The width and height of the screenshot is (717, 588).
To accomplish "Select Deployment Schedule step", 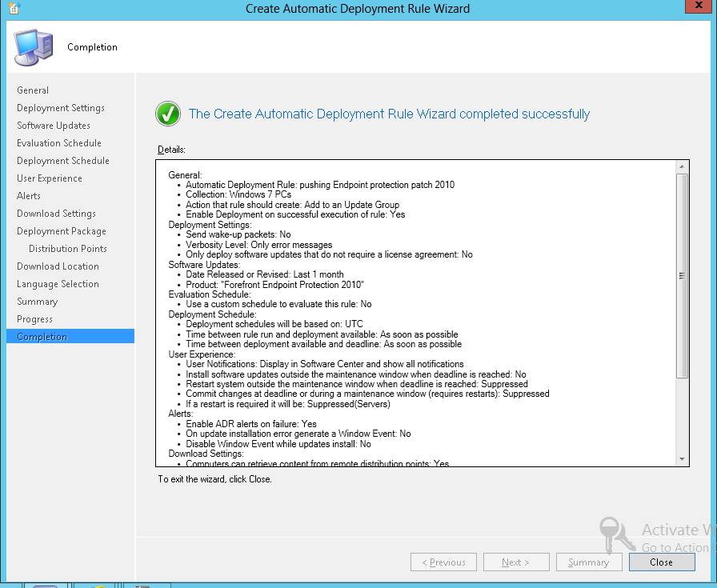I will click(63, 161).
